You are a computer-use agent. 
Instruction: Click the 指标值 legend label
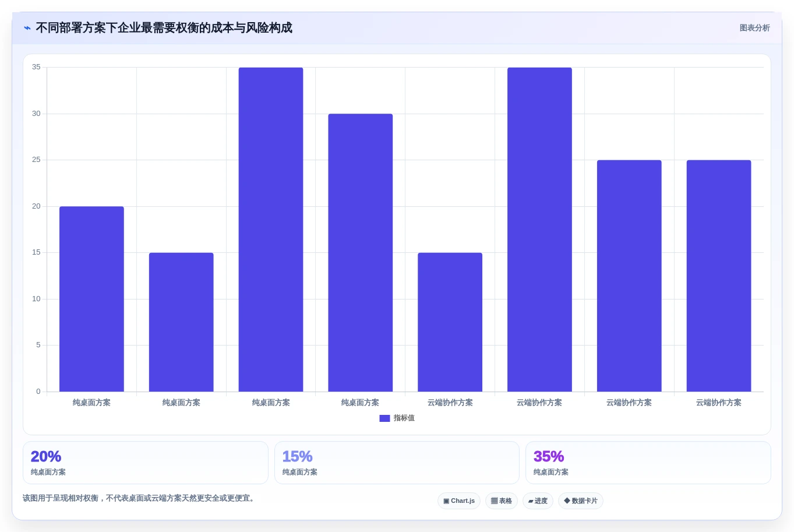404,418
